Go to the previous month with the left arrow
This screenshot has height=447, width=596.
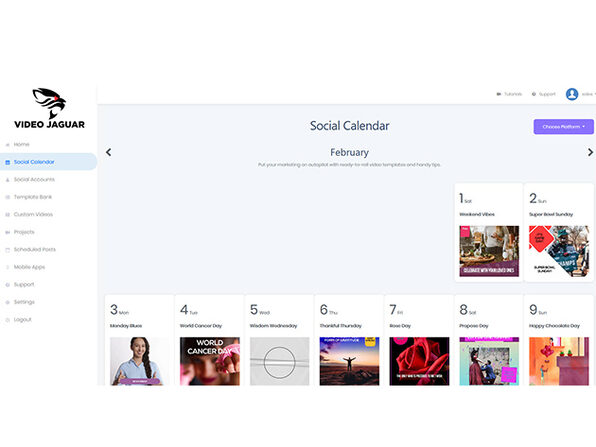point(109,152)
